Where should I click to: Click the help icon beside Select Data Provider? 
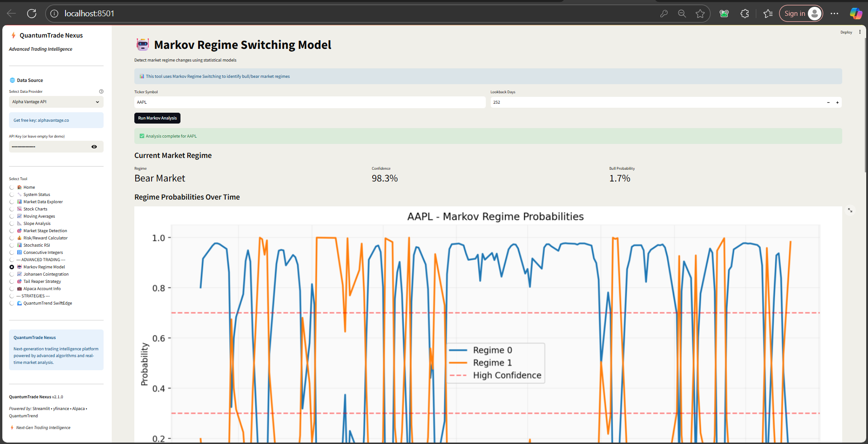click(101, 91)
